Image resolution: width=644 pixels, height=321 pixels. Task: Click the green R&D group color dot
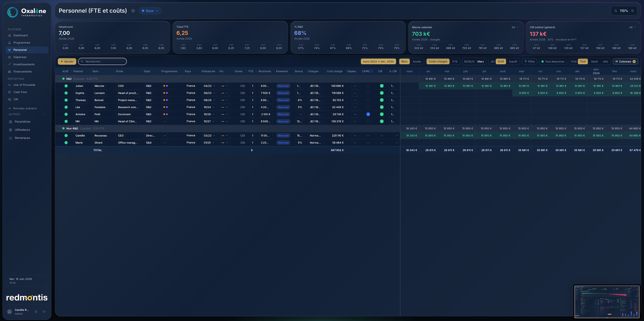point(63,79)
